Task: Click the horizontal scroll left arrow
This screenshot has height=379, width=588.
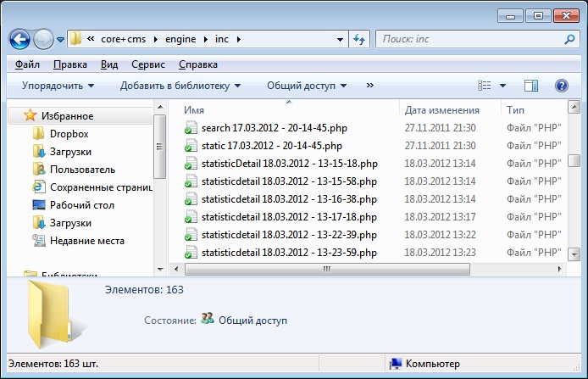Action: (176, 269)
